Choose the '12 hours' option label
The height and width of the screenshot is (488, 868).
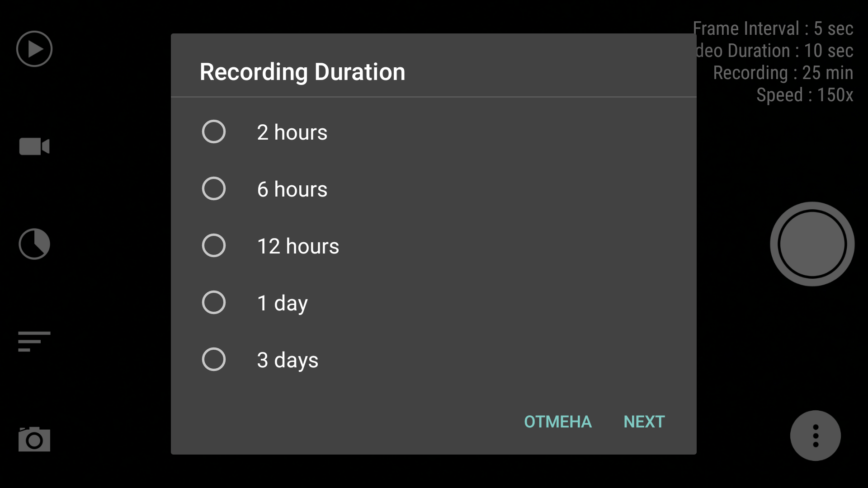[x=298, y=246]
